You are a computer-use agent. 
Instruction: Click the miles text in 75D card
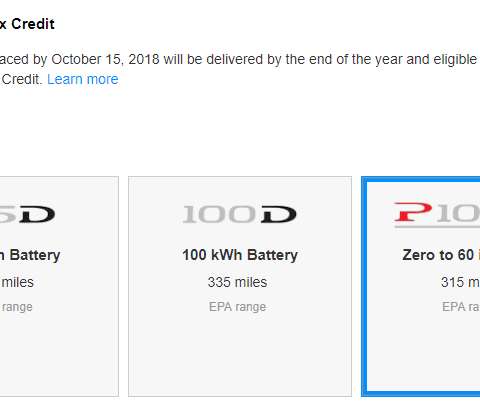click(17, 282)
